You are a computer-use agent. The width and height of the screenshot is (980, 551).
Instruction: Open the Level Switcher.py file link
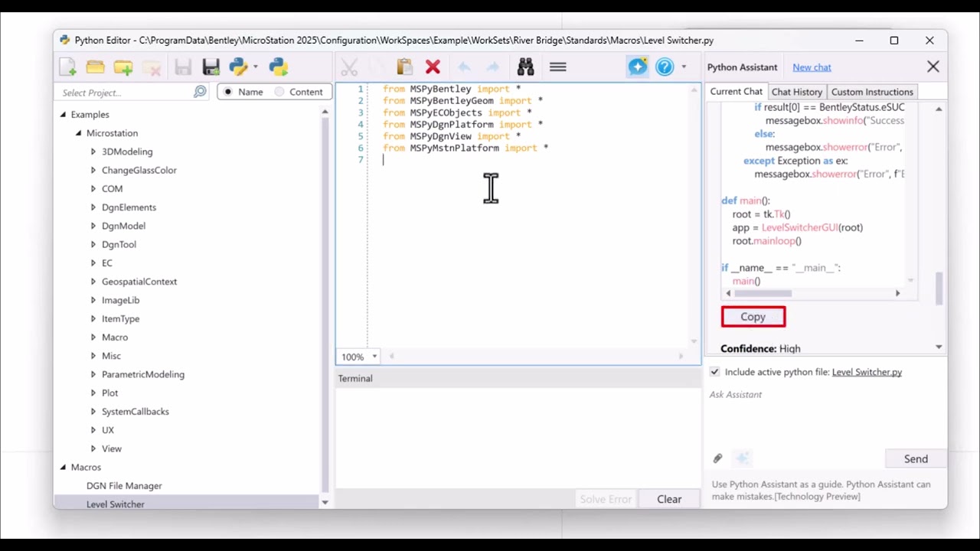click(867, 372)
